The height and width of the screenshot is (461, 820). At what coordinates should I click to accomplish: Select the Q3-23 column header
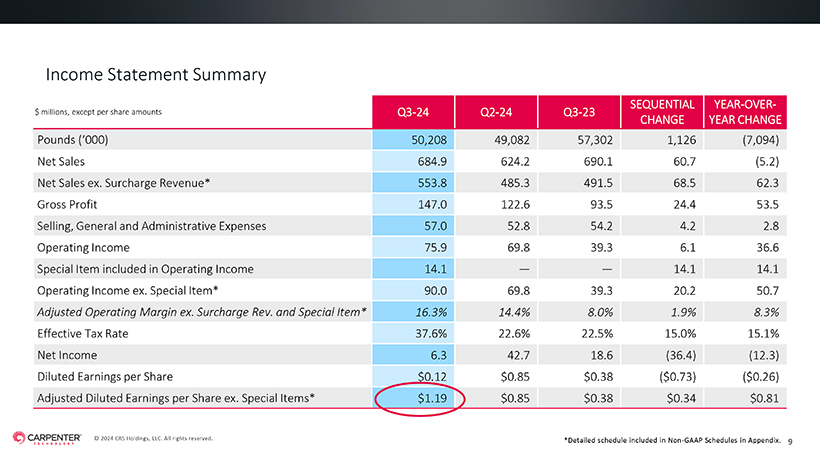[579, 112]
